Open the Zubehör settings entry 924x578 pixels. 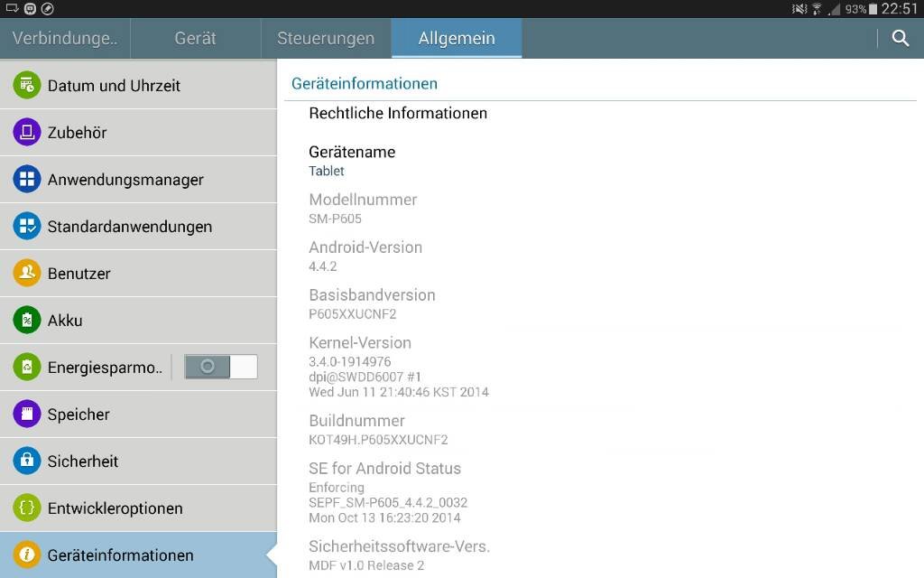(x=138, y=132)
